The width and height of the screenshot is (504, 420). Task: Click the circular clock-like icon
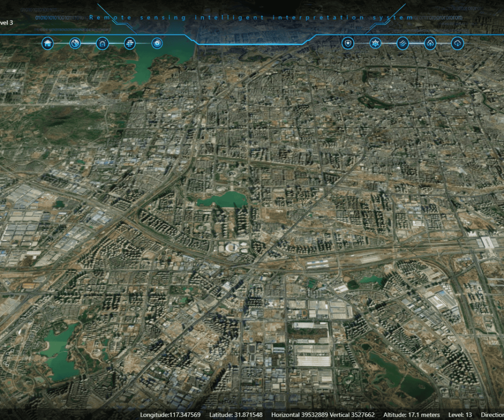(x=157, y=43)
